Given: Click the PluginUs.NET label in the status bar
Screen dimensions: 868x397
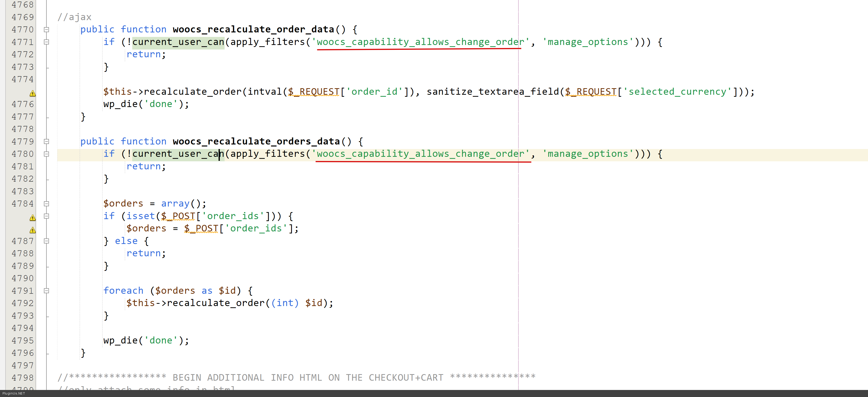Looking at the screenshot, I should click(14, 393).
